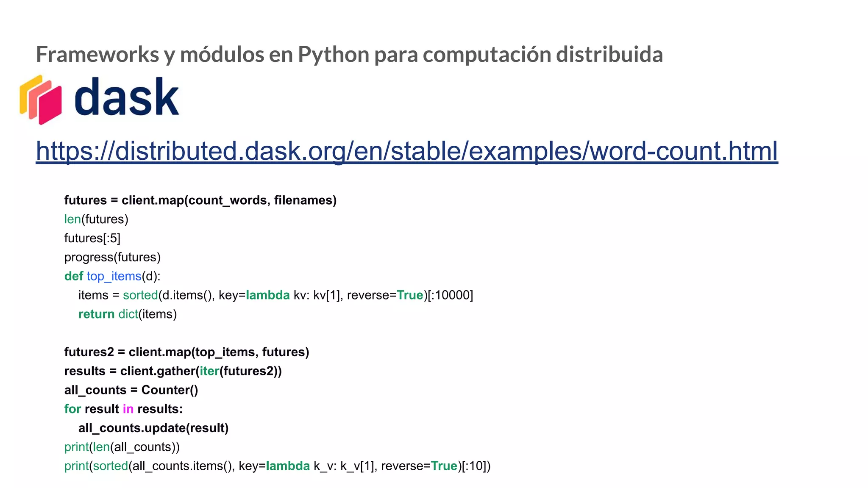Image resolution: width=868 pixels, height=488 pixels.
Task: Click the slide title about Frameworks y módulos
Action: point(349,55)
